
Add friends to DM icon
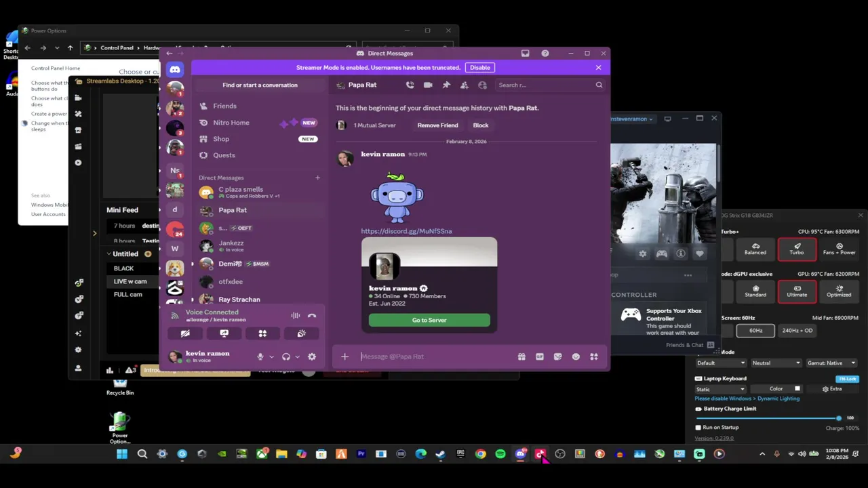pyautogui.click(x=465, y=85)
